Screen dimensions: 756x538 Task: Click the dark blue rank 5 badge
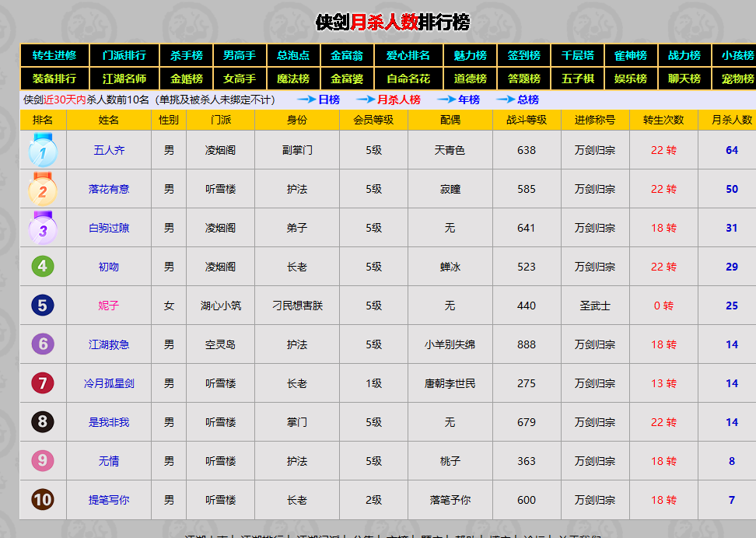click(x=43, y=306)
